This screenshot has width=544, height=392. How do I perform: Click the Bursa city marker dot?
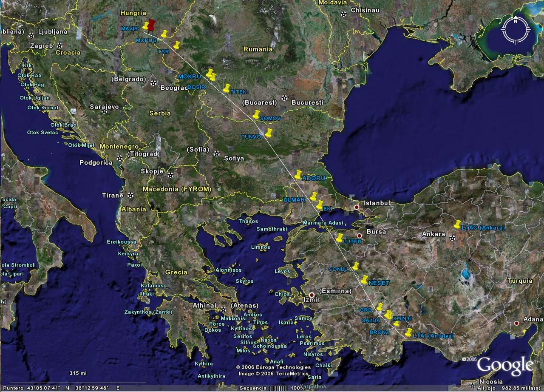coord(359,236)
